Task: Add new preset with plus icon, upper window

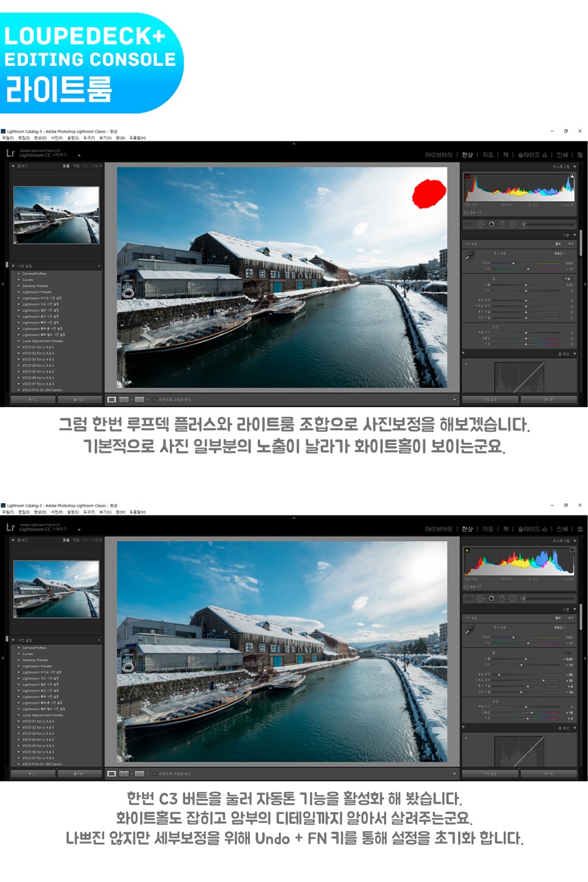Action: coord(99,266)
